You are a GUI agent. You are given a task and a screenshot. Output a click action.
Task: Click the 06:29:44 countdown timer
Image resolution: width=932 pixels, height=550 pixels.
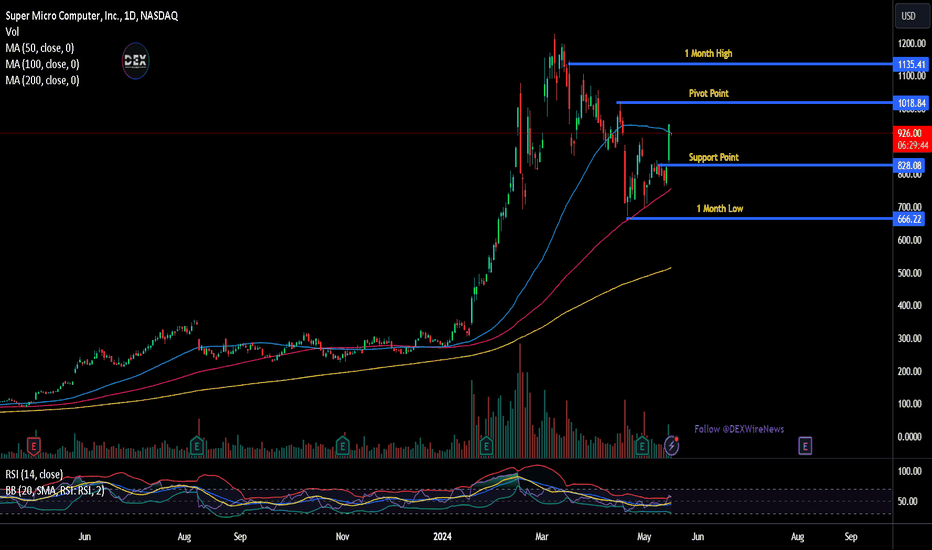[x=912, y=145]
